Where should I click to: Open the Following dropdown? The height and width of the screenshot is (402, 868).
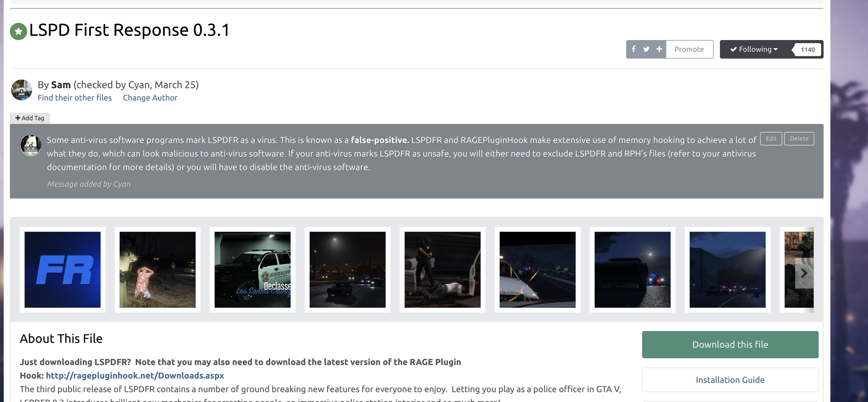(x=754, y=49)
